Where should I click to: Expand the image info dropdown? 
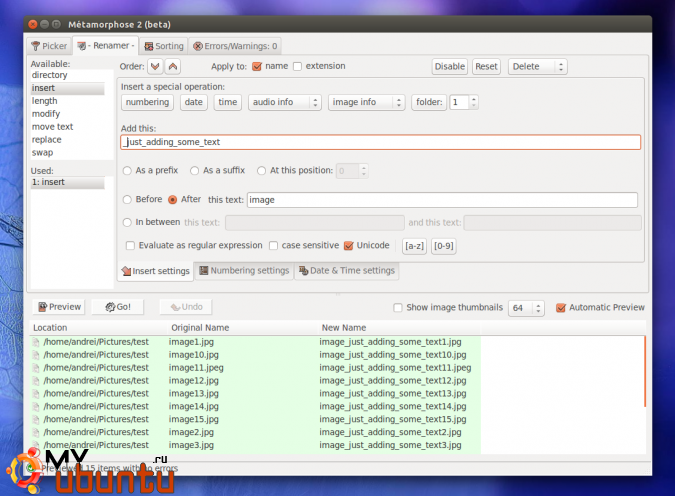pos(365,102)
